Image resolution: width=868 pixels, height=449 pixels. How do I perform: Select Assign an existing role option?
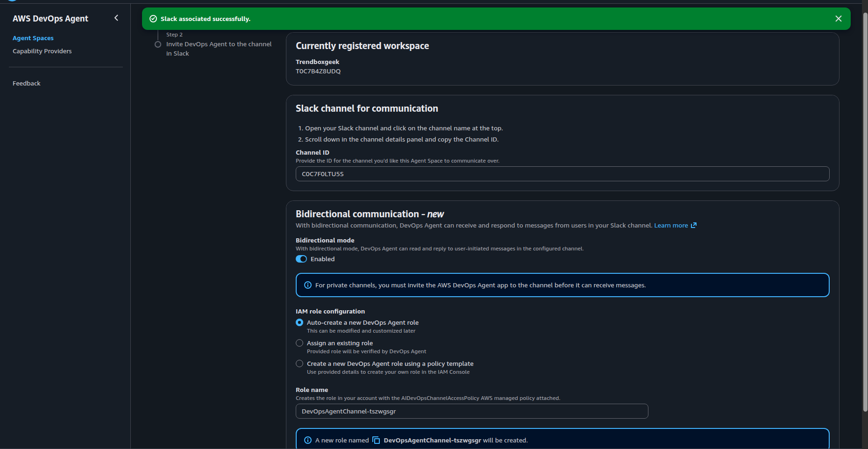tap(299, 343)
